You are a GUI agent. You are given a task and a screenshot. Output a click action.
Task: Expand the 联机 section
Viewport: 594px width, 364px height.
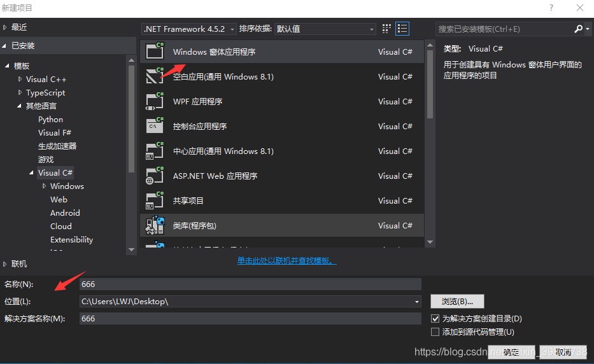coord(5,264)
